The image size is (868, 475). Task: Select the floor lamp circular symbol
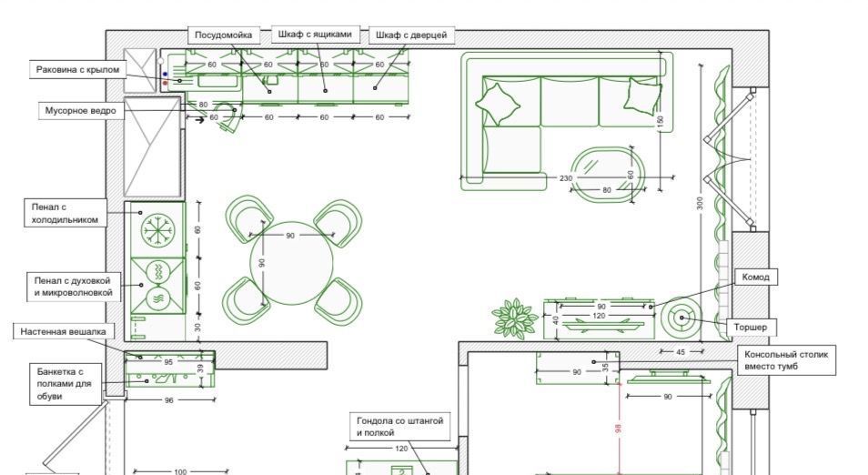(681, 318)
